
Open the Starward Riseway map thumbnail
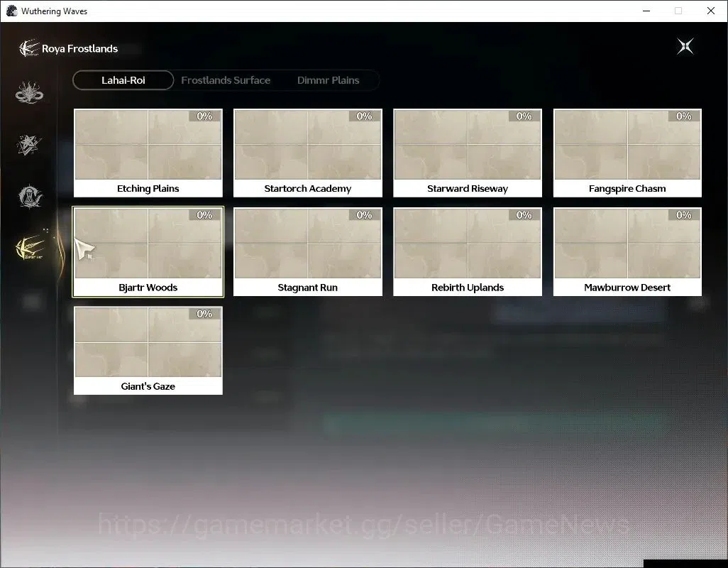click(x=468, y=144)
